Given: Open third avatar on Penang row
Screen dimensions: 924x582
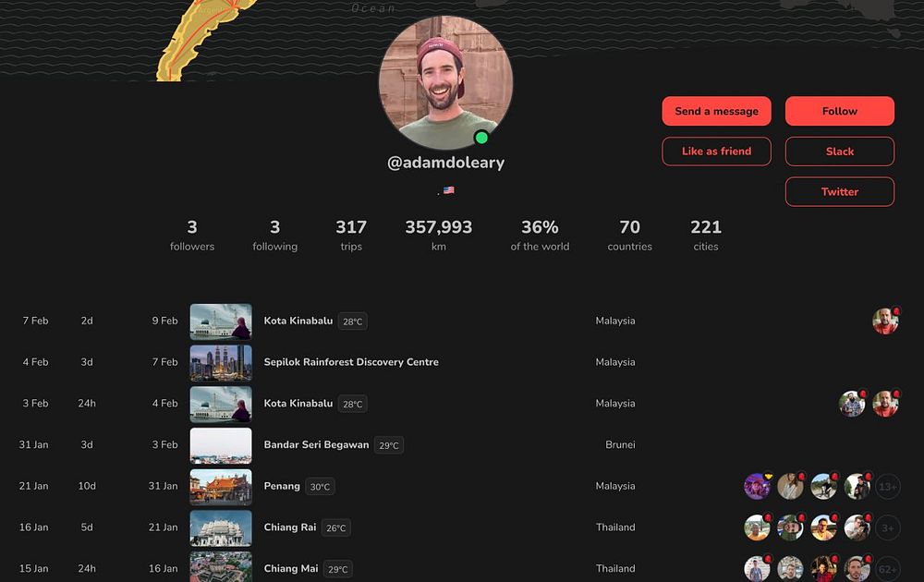Looking at the screenshot, I should [824, 486].
